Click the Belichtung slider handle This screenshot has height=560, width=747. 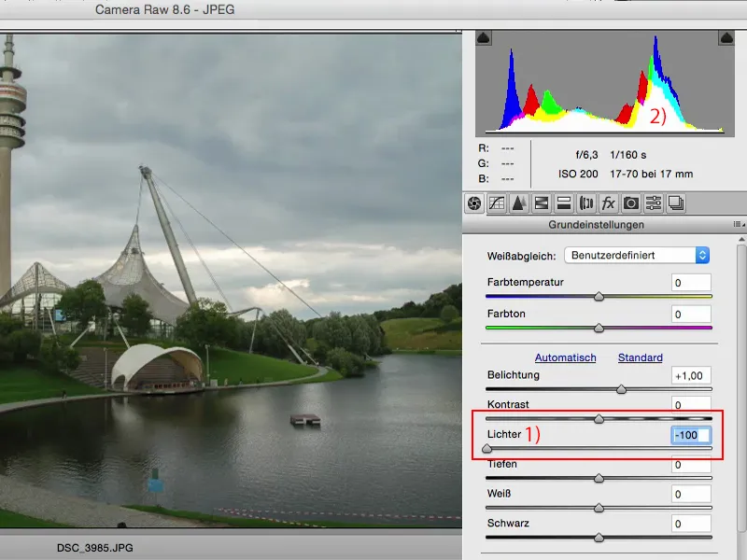621,389
